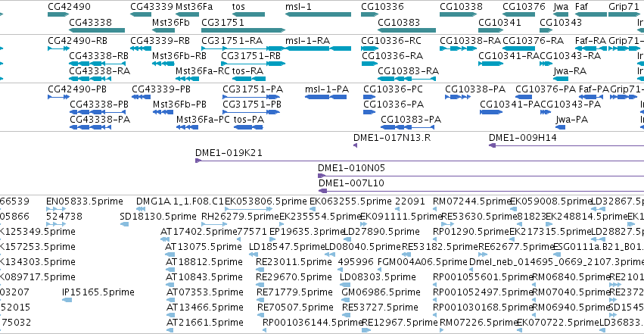Open protein CG10338-PA
The height and width of the screenshot is (334, 644).
coord(475,89)
